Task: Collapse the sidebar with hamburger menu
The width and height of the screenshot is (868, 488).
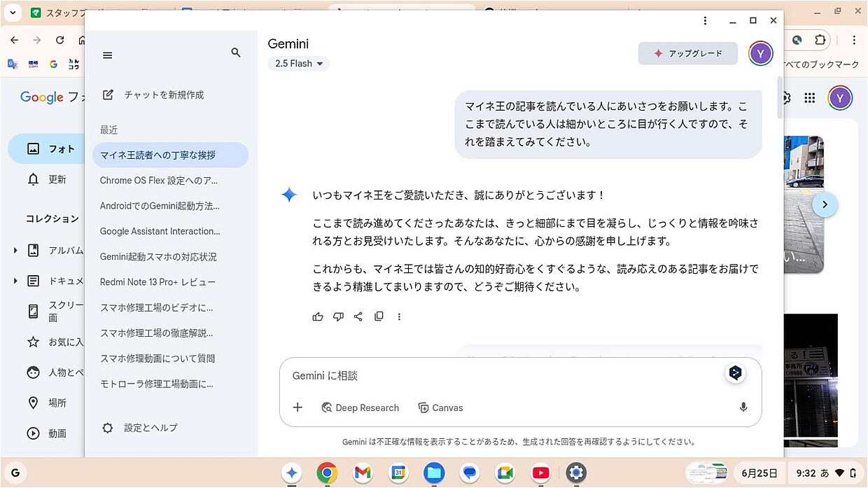Action: (x=107, y=55)
